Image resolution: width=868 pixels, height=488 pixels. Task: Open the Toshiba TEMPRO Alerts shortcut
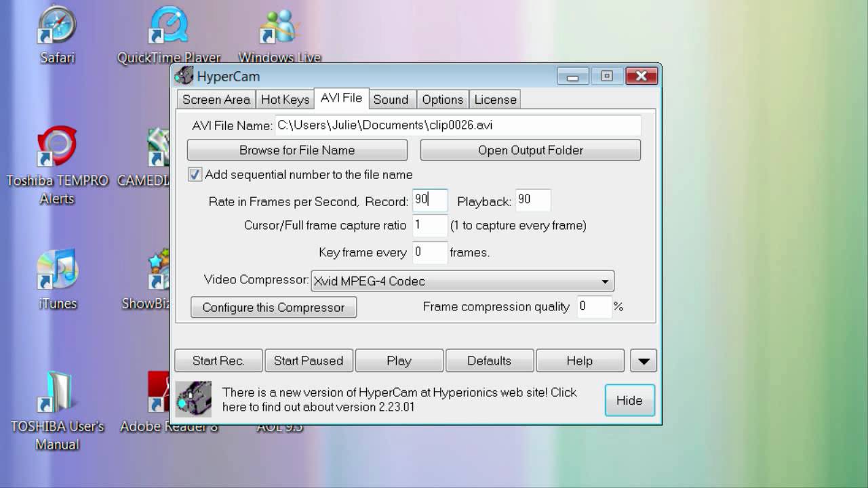[x=57, y=165]
